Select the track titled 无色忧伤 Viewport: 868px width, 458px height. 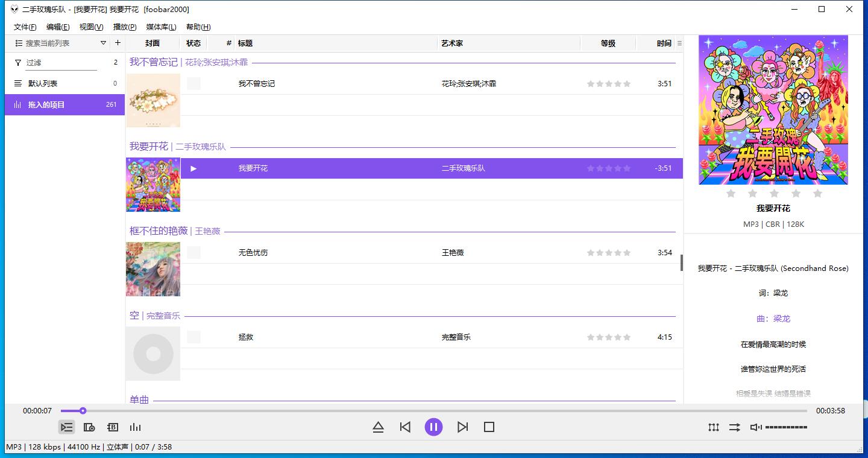coord(253,253)
